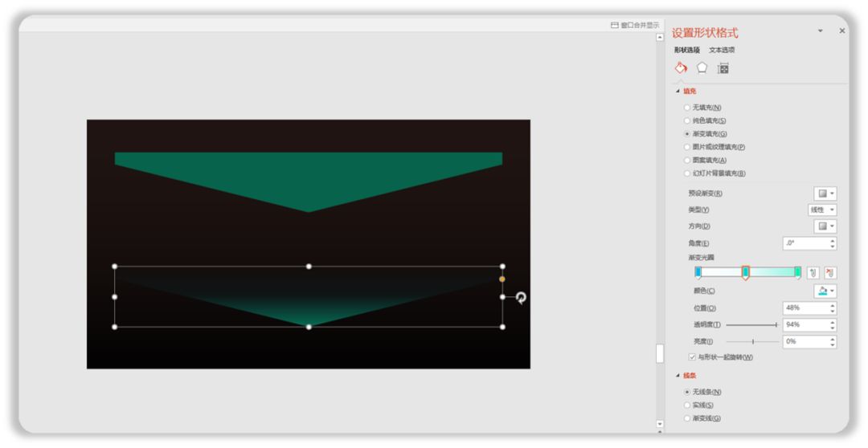Click the 亮度 brightness slider
Image resolution: width=868 pixels, height=448 pixels.
point(751,342)
